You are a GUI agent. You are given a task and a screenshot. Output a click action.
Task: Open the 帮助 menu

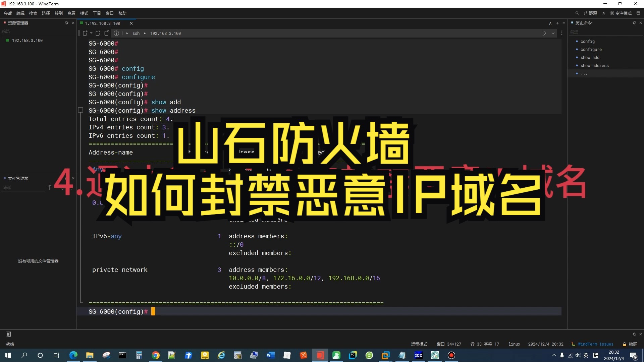122,13
